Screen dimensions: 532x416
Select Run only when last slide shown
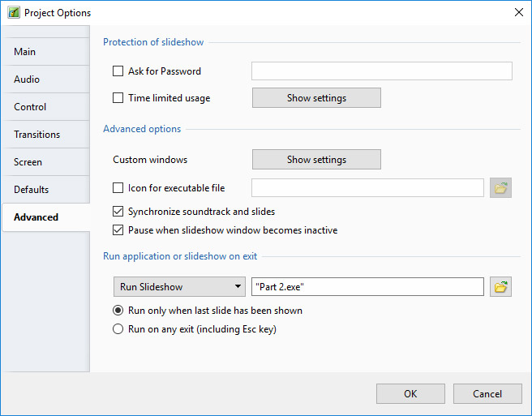point(118,311)
